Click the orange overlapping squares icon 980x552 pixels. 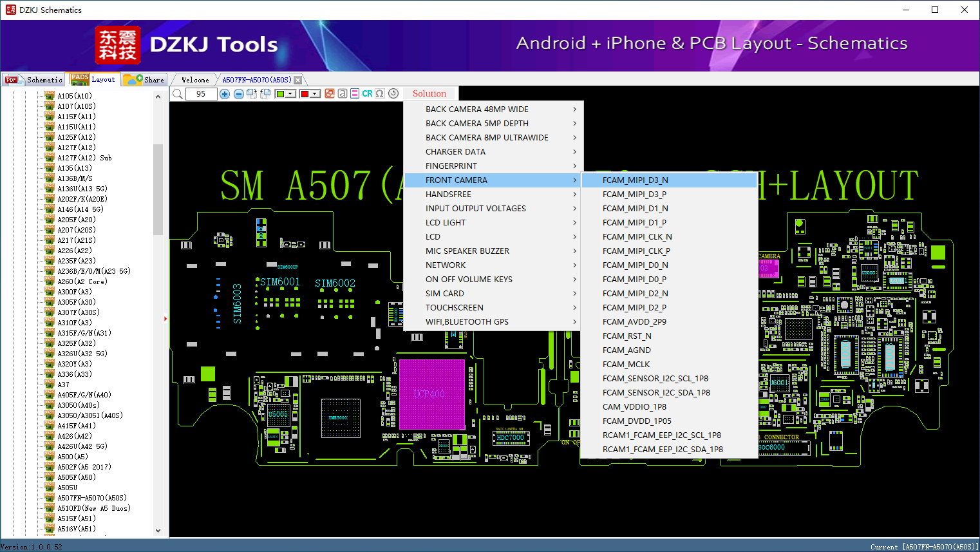point(330,93)
